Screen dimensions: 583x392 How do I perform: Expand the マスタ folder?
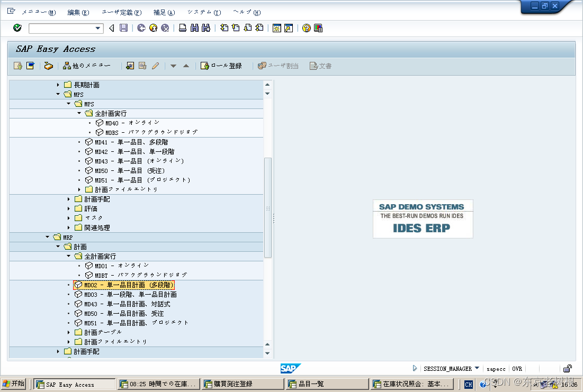(x=68, y=218)
